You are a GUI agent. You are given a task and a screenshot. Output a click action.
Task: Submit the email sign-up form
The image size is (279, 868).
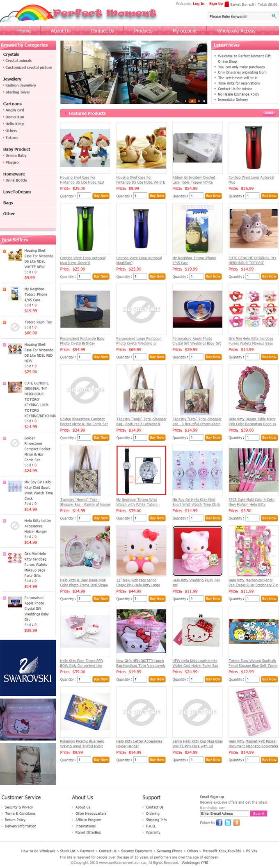tap(259, 813)
